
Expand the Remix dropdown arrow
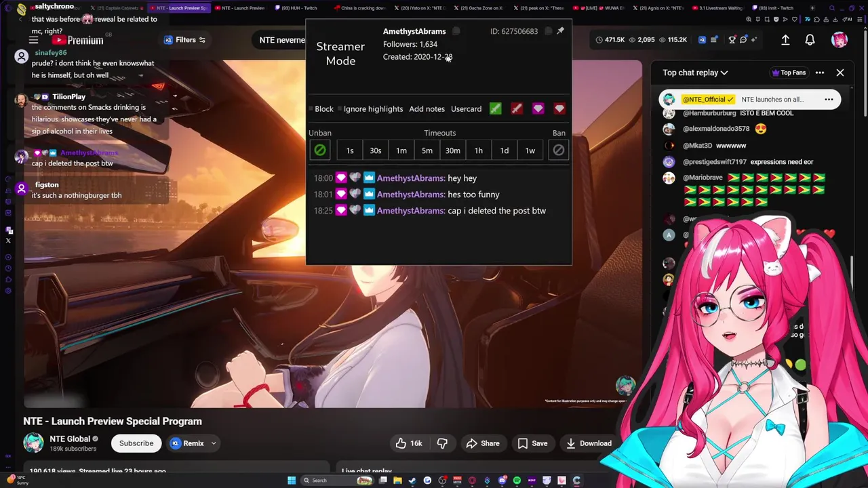tap(213, 443)
